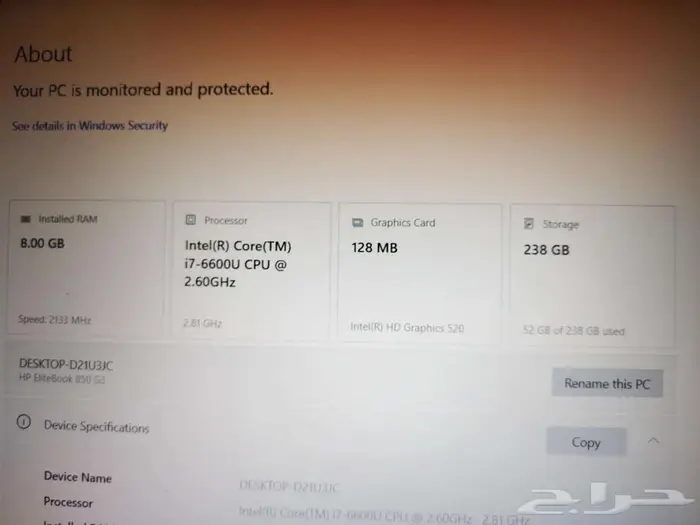
Task: Click the DESKTOP-D21U3JC computer name
Action: [x=66, y=365]
